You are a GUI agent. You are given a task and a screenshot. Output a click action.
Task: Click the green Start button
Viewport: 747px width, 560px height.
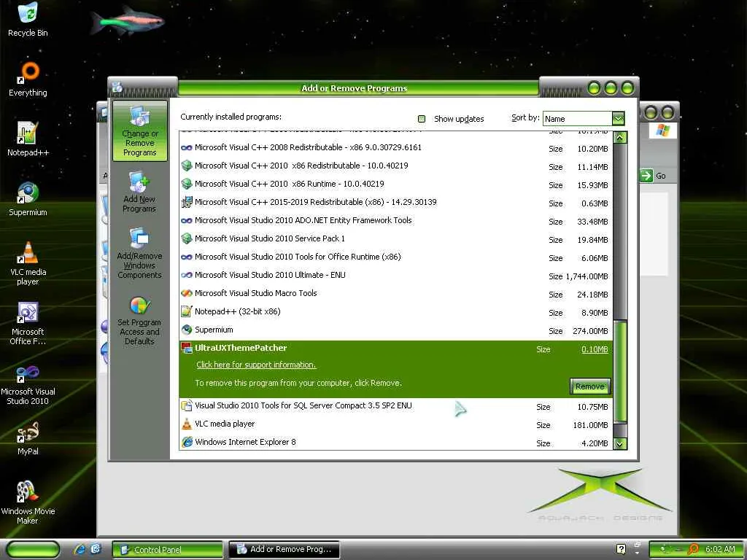33,549
